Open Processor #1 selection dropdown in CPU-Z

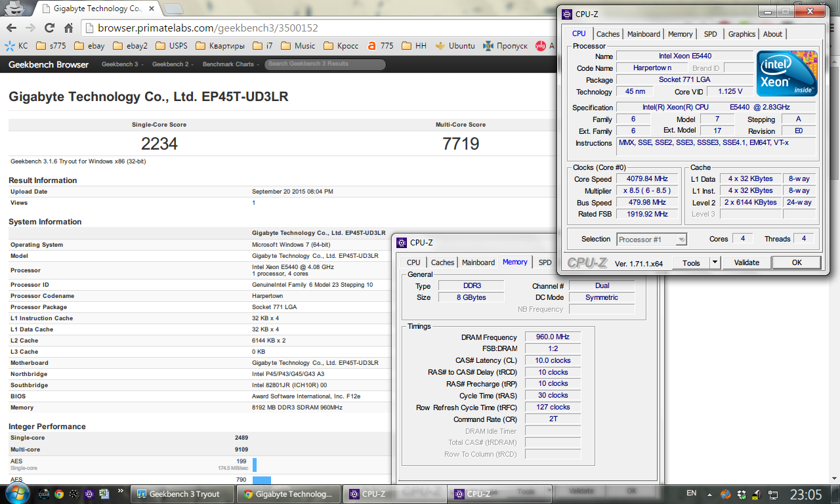pyautogui.click(x=652, y=240)
